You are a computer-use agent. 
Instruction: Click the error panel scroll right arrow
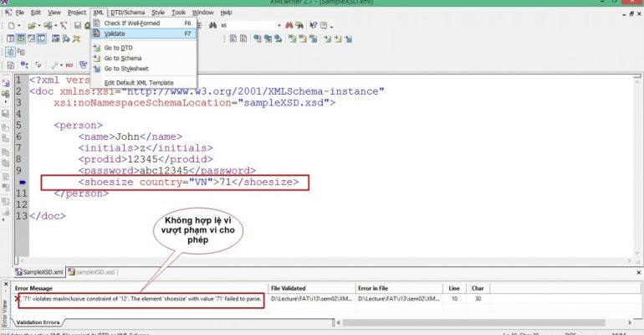click(x=630, y=322)
